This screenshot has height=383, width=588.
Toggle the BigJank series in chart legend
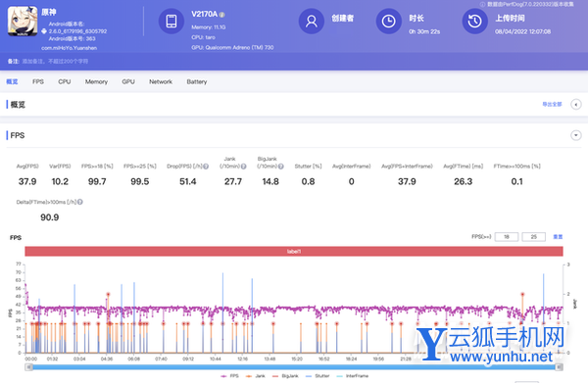point(285,376)
